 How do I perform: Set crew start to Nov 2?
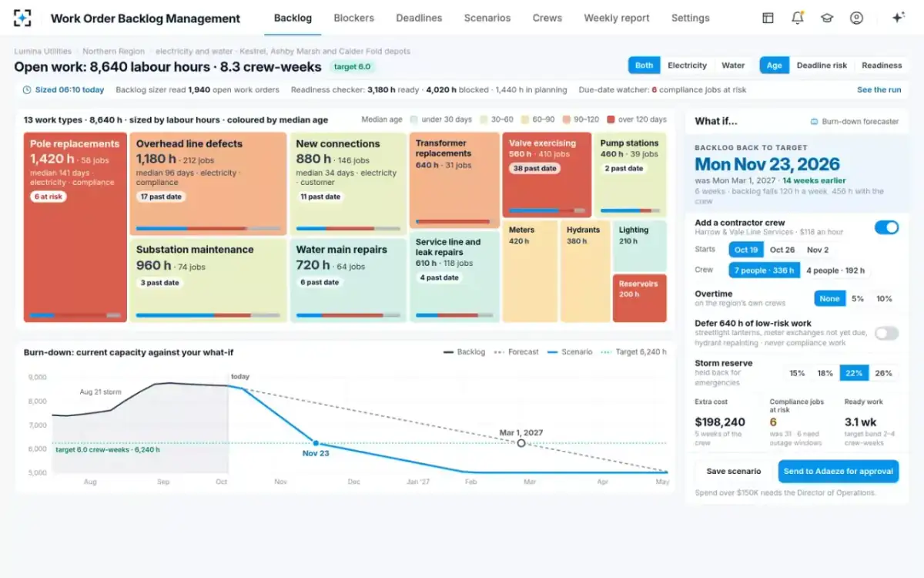[818, 250]
